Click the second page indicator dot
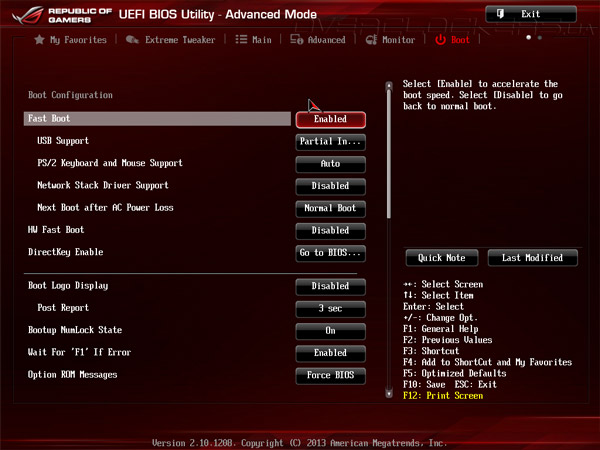The width and height of the screenshot is (600, 450). point(540,38)
